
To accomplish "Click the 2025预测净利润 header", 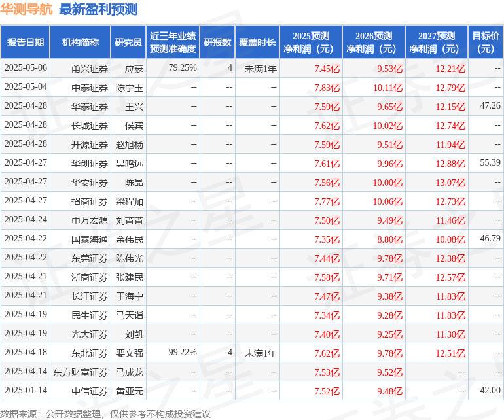I will pyautogui.click(x=311, y=42).
